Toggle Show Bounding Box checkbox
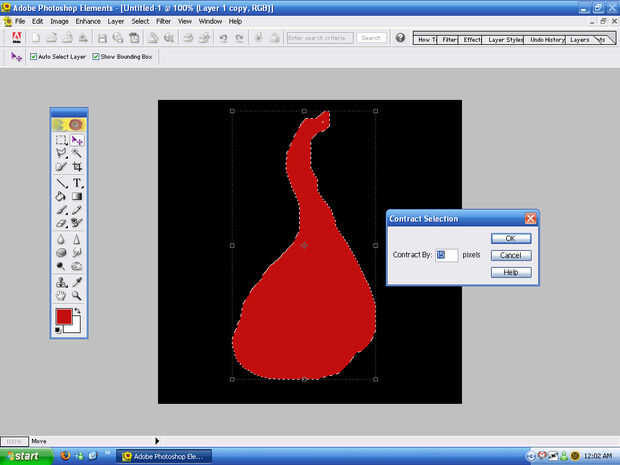 point(96,57)
